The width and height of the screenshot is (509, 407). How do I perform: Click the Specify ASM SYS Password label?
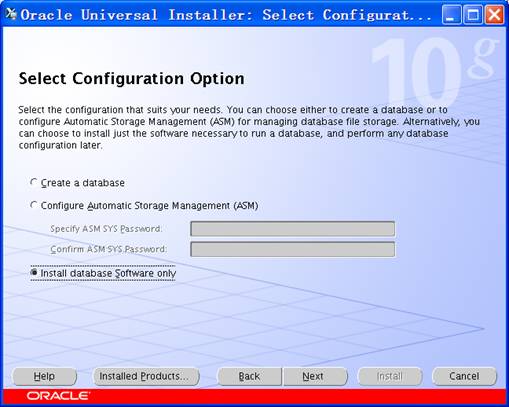pos(106,229)
